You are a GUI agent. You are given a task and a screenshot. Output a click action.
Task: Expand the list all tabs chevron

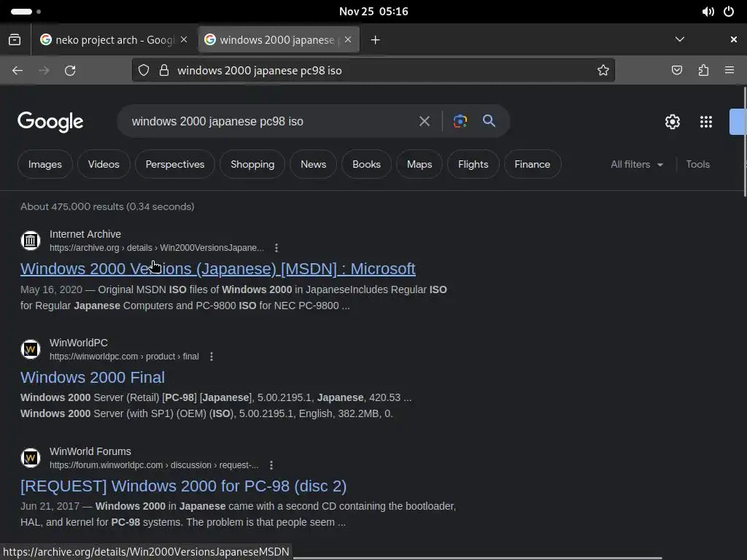pyautogui.click(x=680, y=39)
